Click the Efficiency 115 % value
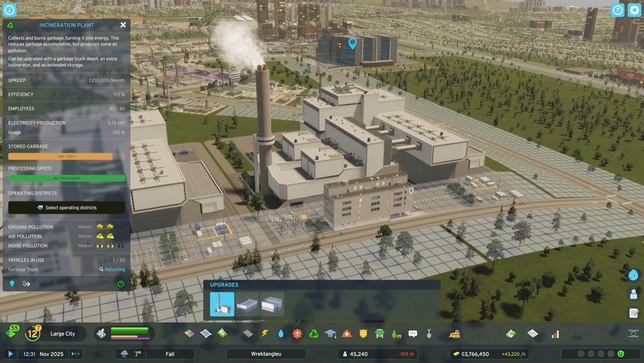Viewport: 644px width, 363px height. click(119, 95)
